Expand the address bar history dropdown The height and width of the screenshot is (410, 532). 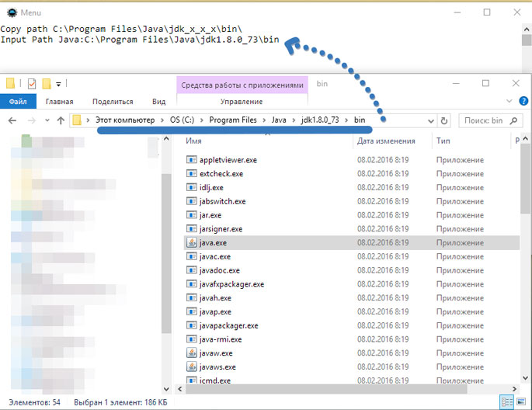(x=431, y=120)
